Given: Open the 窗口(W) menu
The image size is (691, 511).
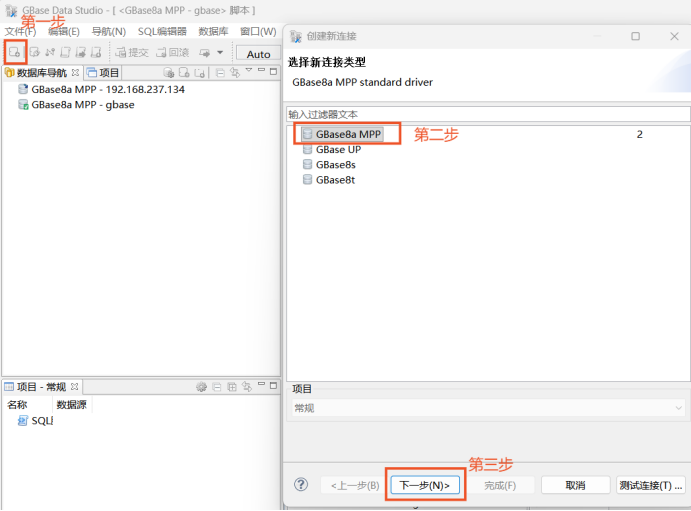Looking at the screenshot, I should (x=258, y=32).
